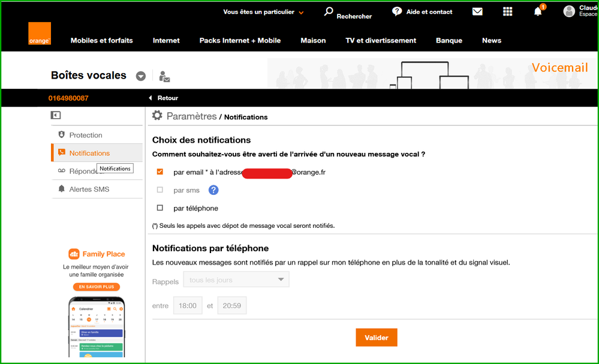Click the blue help icon beside par sms

click(x=213, y=190)
